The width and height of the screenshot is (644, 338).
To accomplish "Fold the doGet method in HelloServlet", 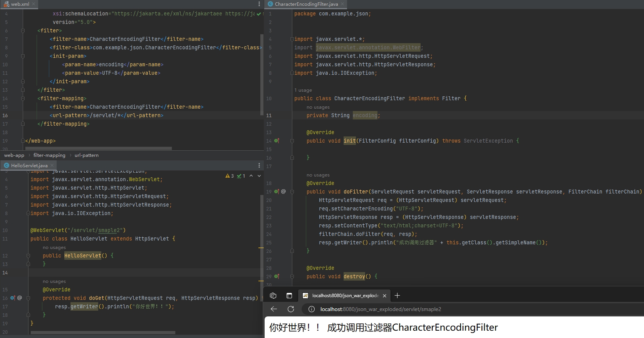I will (28, 298).
